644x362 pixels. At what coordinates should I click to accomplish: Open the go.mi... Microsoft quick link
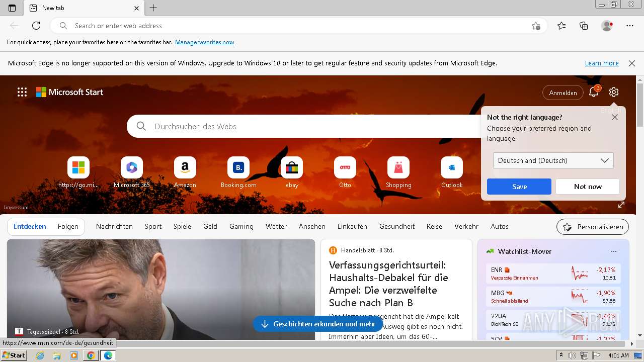(x=78, y=173)
